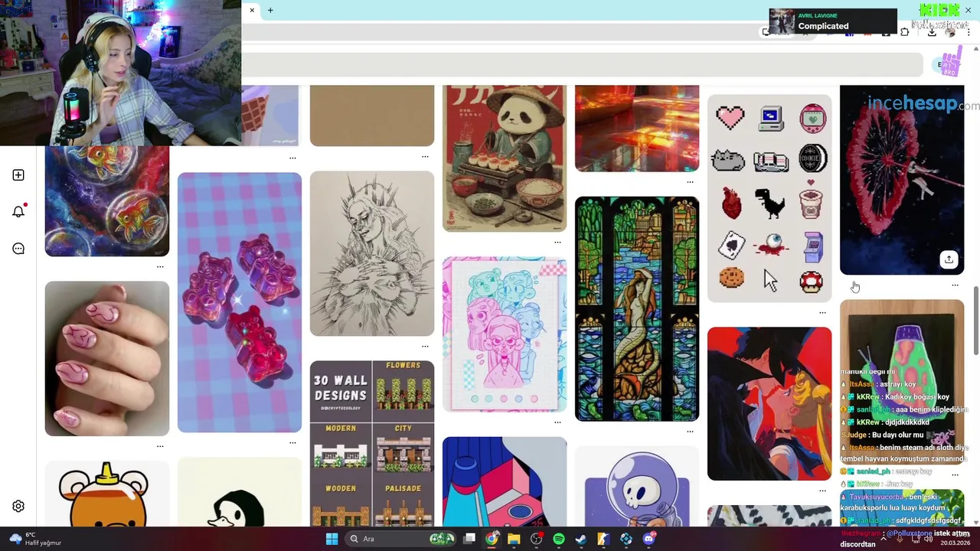Open the honey bear illustration pin
The image size is (980, 551).
point(107,494)
